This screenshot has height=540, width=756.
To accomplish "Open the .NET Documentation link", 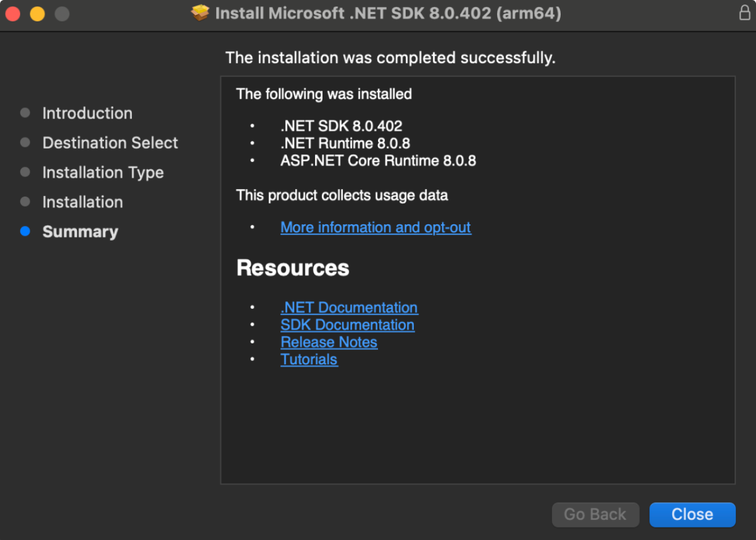I will click(349, 307).
